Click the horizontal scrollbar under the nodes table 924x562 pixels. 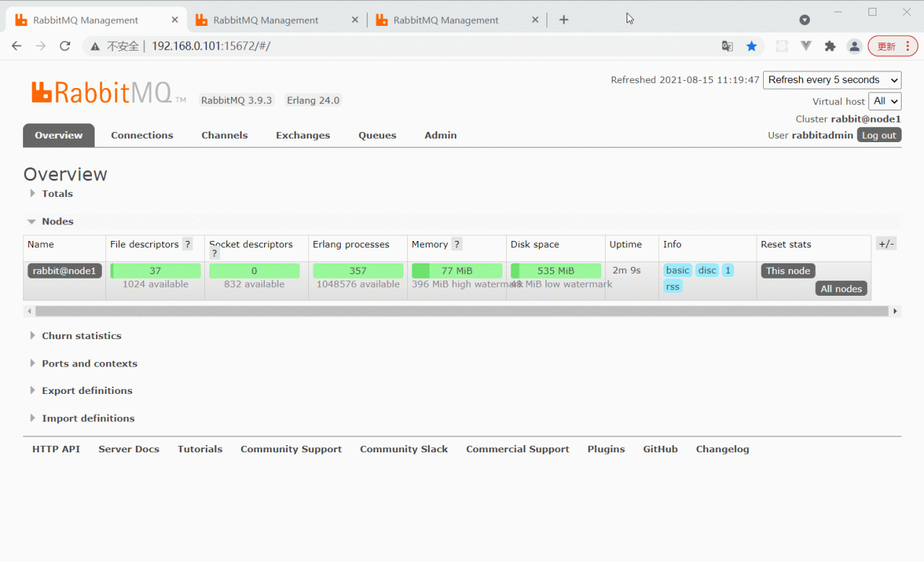point(462,310)
